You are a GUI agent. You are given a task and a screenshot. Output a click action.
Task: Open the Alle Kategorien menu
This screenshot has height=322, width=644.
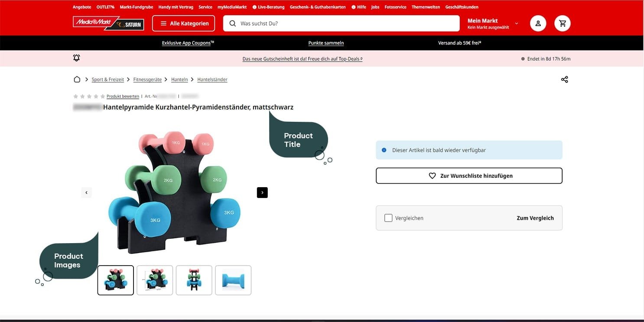pyautogui.click(x=184, y=23)
